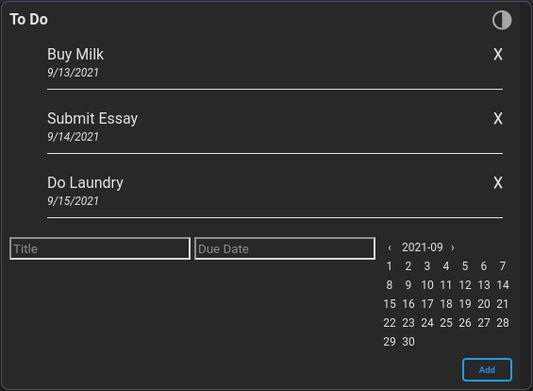The height and width of the screenshot is (391, 533).
Task: Remove the Submit Essay item
Action: click(498, 119)
